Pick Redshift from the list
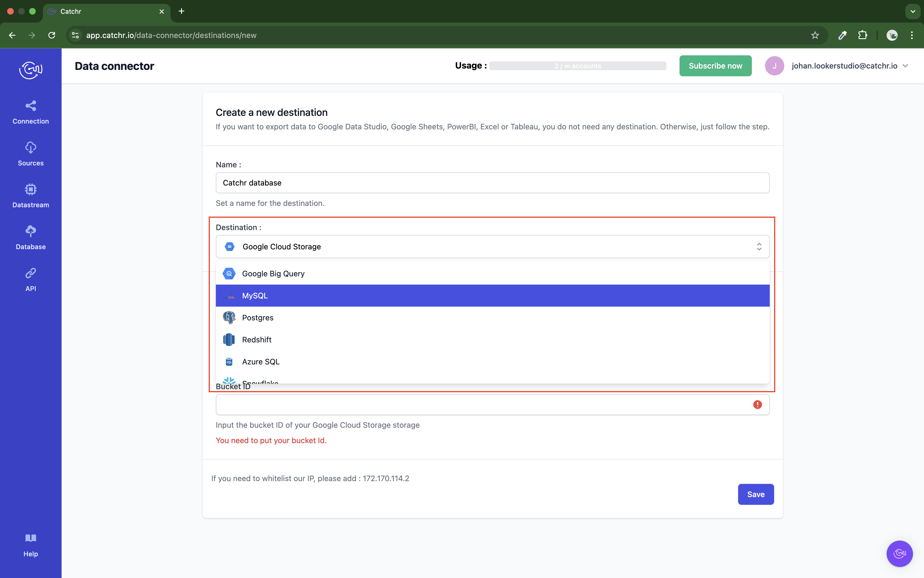This screenshot has width=924, height=578. click(493, 339)
